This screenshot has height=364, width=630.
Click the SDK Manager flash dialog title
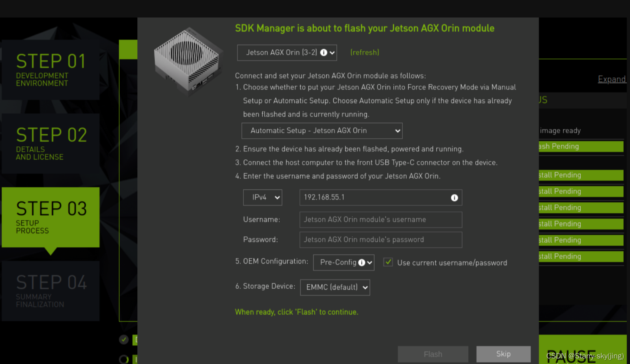pyautogui.click(x=365, y=28)
